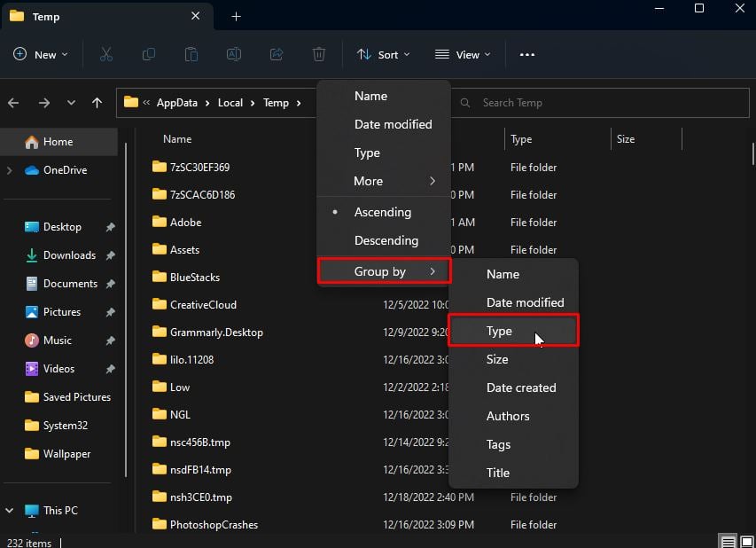Create a new item with the New button
Viewport: 756px width, 548px height.
tap(40, 54)
